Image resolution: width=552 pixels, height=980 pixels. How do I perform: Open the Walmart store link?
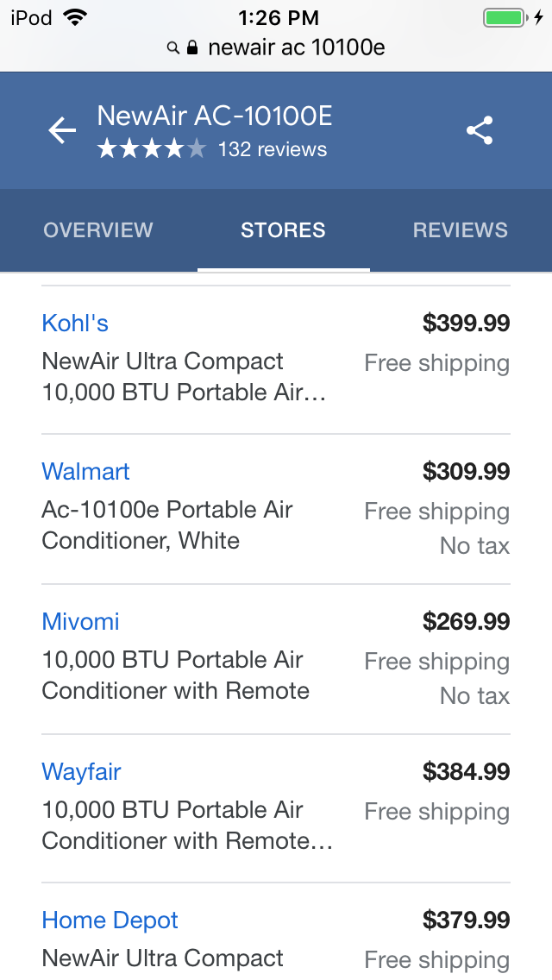pyautogui.click(x=85, y=471)
